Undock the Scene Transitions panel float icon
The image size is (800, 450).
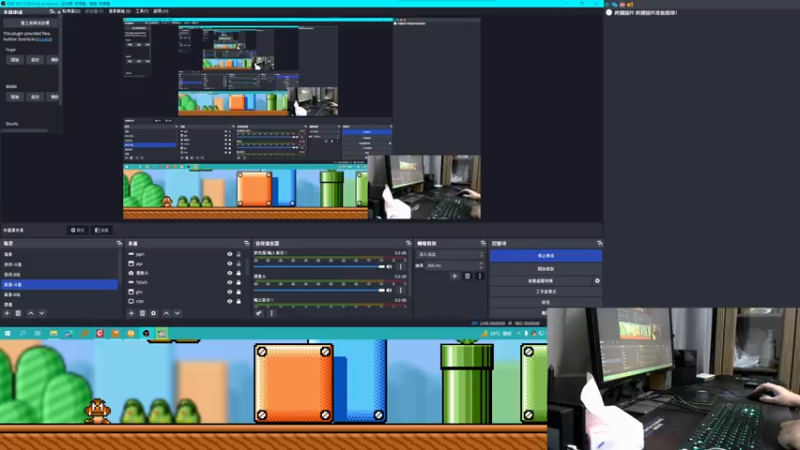point(483,243)
